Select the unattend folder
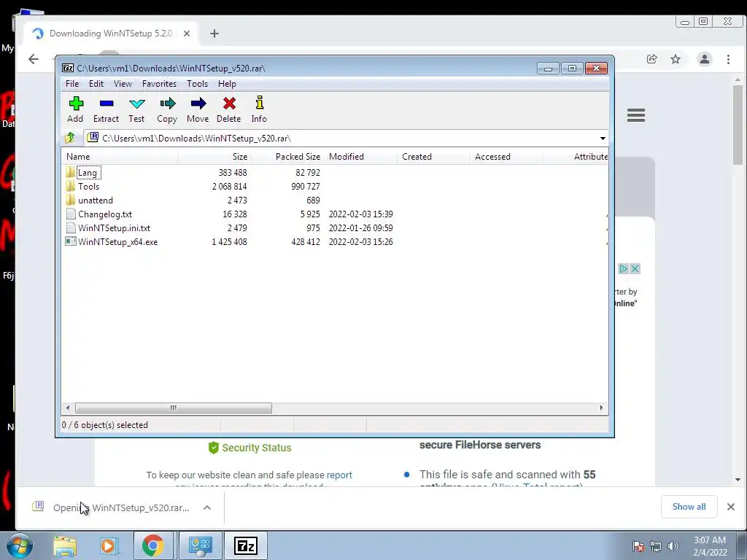Screen dimensions: 747x560 click(96, 200)
